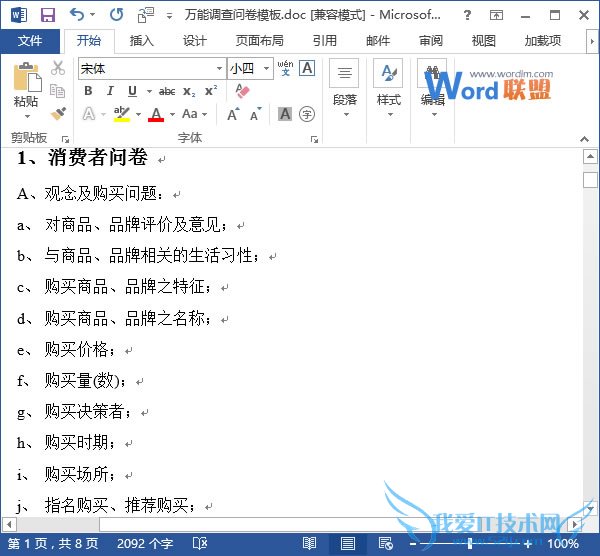Toggle Underline formatting
Viewport: 600px width, 556px height.
click(x=132, y=91)
